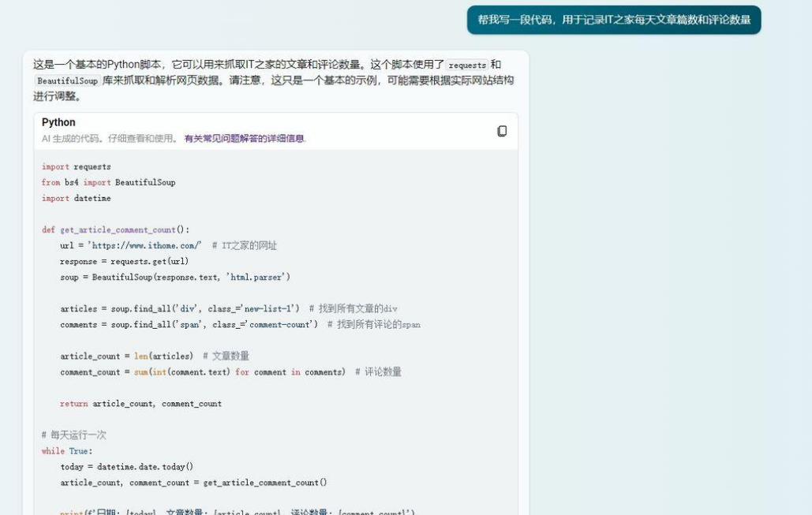Click the 'articles = soup.find_all' code line
Screen dimensions: 812x515
(x=180, y=308)
